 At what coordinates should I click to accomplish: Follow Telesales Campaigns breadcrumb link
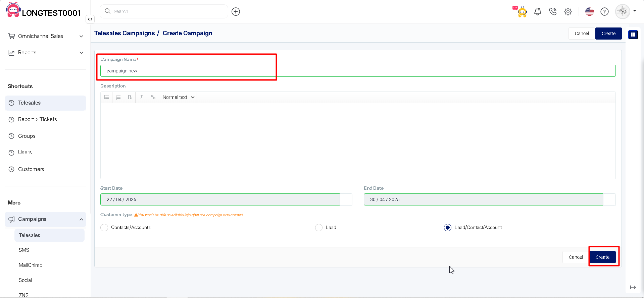(125, 33)
